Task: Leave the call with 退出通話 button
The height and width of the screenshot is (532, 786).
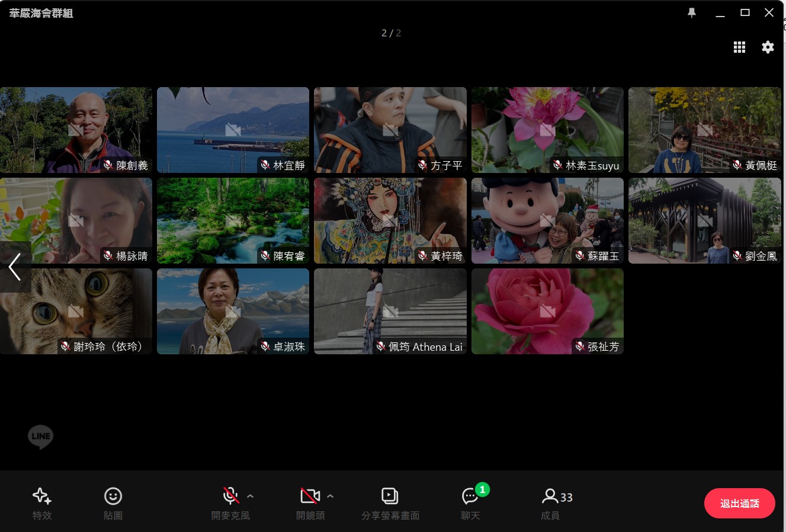Action: click(x=739, y=504)
